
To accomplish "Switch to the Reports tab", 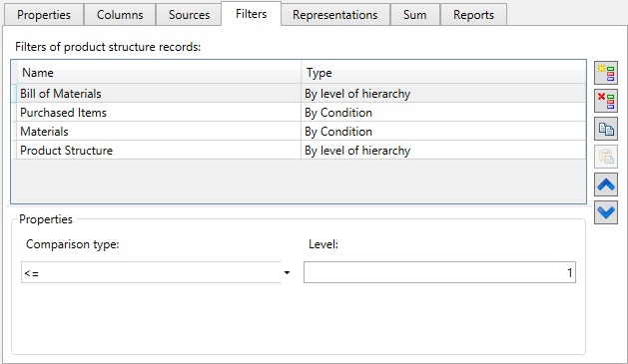I will pos(473,15).
